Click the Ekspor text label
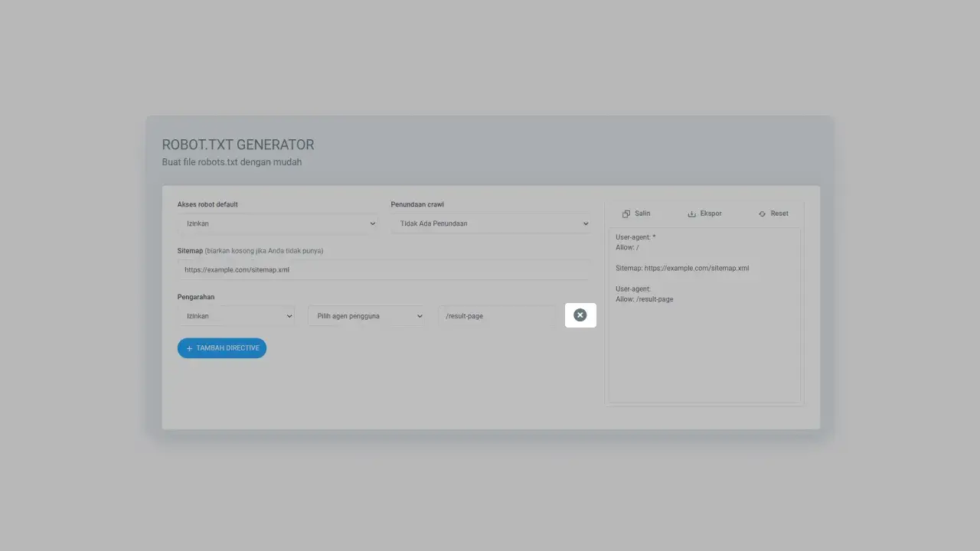The width and height of the screenshot is (980, 551). coord(710,214)
